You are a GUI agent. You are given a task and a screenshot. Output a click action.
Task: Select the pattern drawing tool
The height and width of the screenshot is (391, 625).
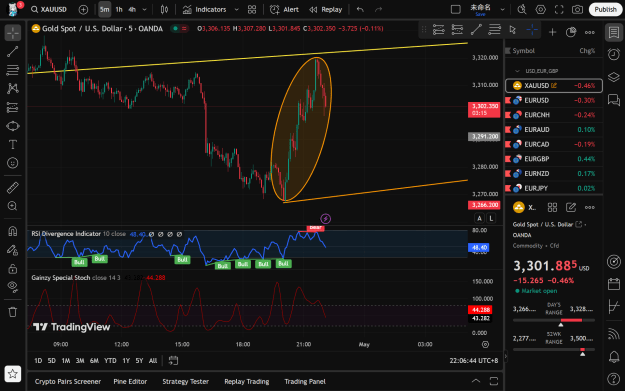click(x=13, y=88)
